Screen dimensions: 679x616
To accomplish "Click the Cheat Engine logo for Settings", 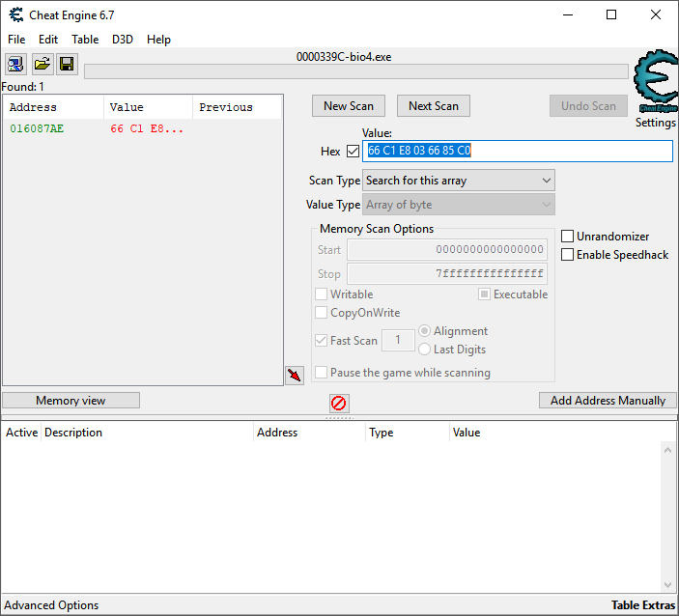I will tap(656, 81).
